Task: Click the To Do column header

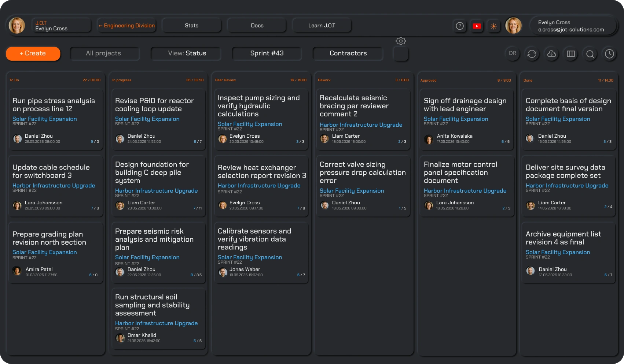Action: tap(55, 80)
